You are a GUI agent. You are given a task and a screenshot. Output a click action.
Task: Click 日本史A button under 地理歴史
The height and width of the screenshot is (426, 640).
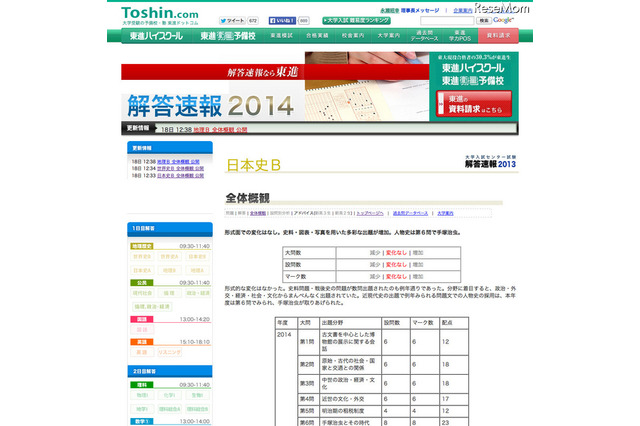142,270
